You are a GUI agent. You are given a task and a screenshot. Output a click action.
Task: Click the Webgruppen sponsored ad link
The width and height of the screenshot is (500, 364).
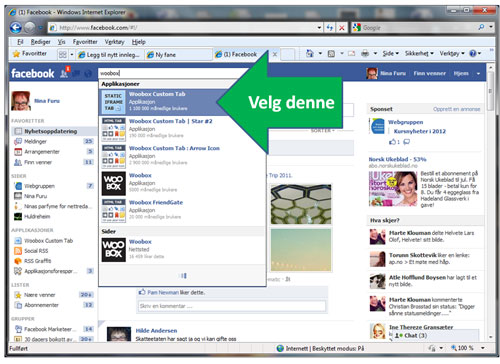click(405, 122)
